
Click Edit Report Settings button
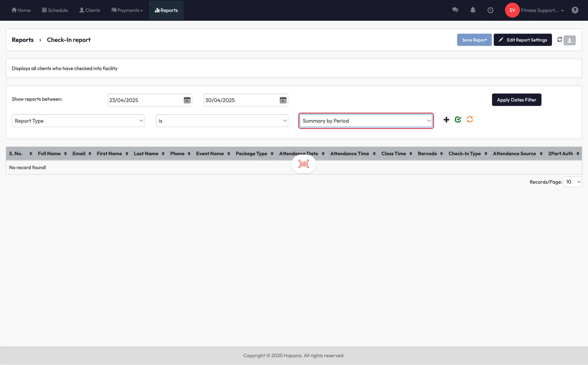tap(523, 40)
